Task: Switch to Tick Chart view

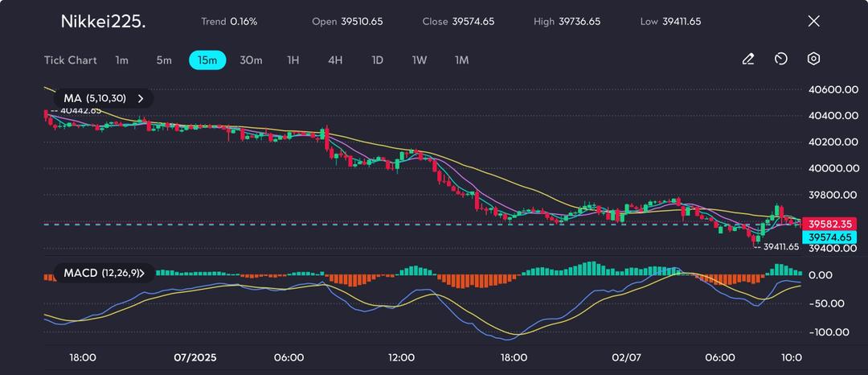Action: 71,60
